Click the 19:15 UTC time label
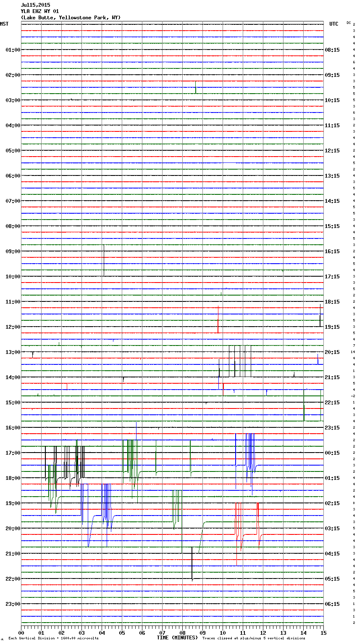The image size is (357, 644). [x=332, y=327]
